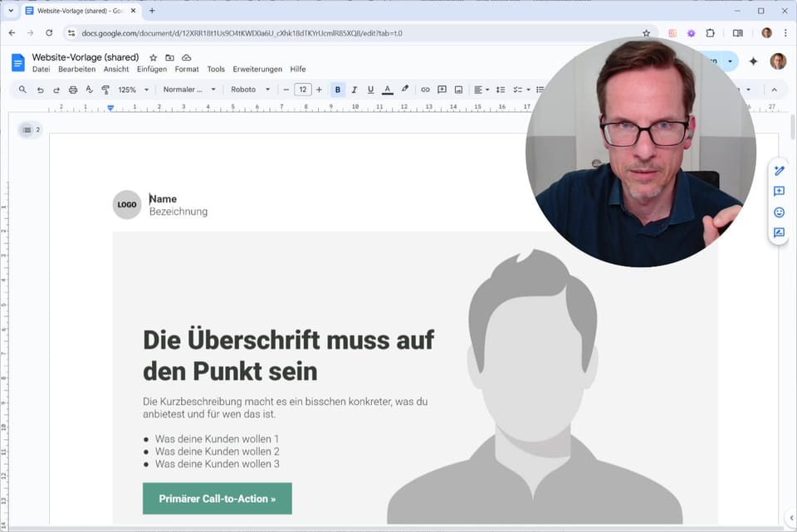The image size is (797, 532).
Task: Insert a link from the toolbar
Action: click(x=425, y=90)
